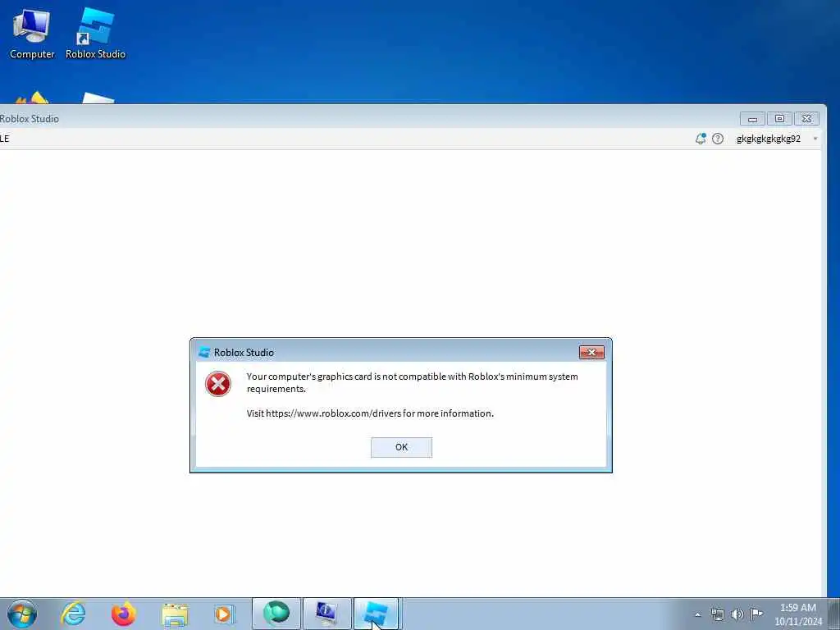Select the Computer desktop icon

(x=32, y=34)
